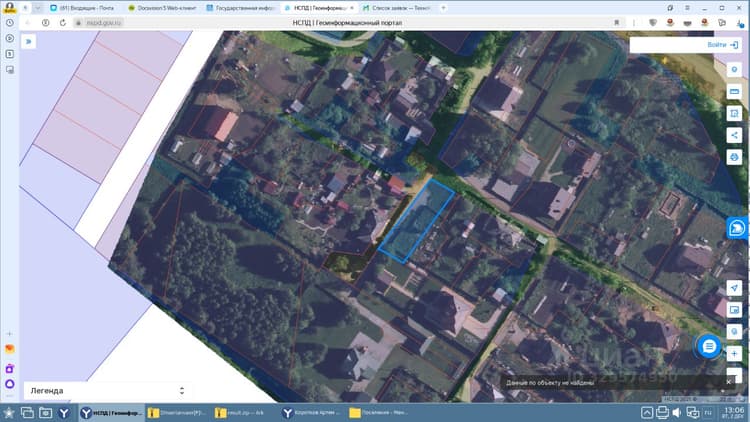Click the share map icon
Screen dimensions: 750x422
[734, 135]
